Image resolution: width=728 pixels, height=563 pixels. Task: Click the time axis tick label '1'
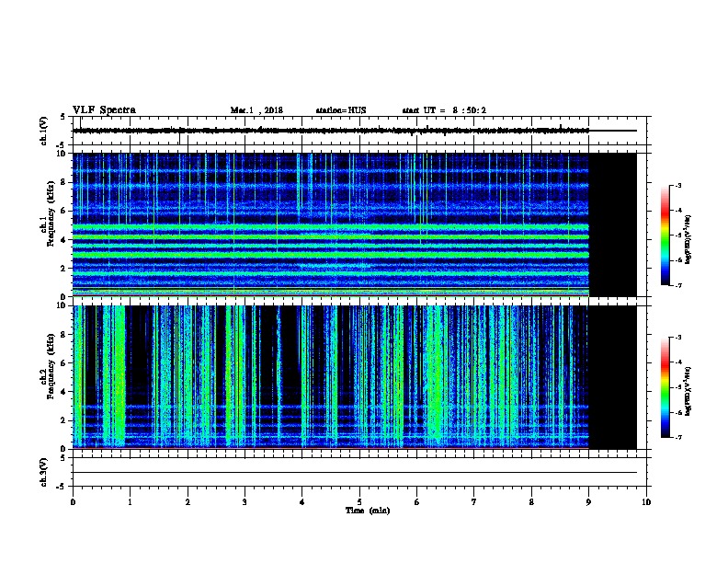click(x=130, y=501)
